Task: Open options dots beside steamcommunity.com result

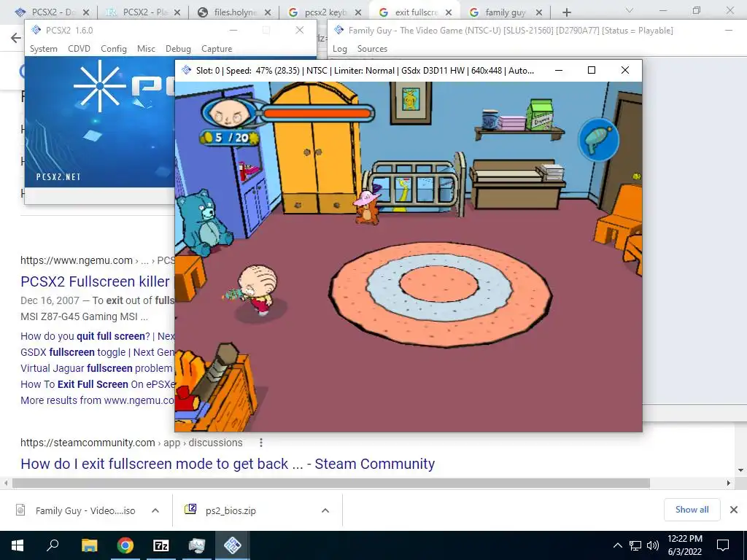Action: pyautogui.click(x=260, y=443)
